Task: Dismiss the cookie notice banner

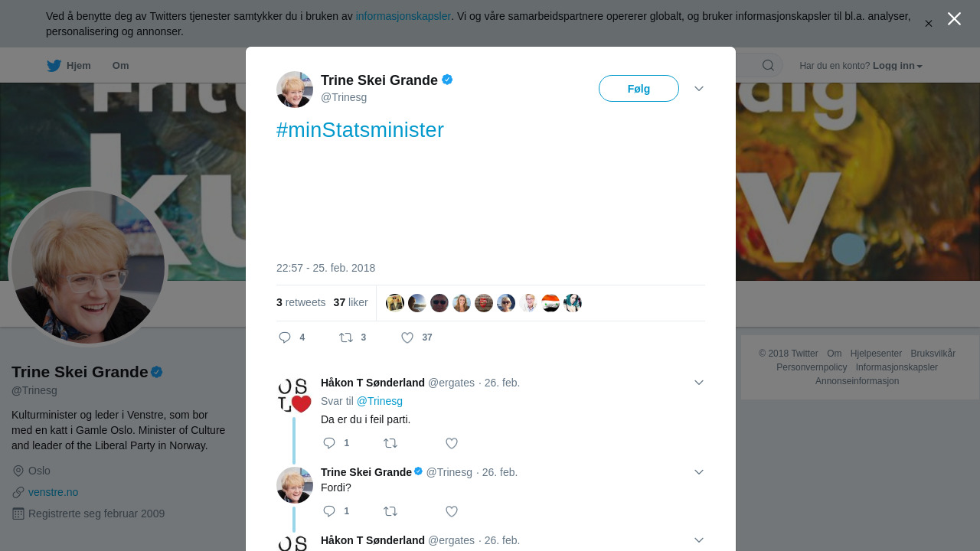Action: [x=929, y=24]
